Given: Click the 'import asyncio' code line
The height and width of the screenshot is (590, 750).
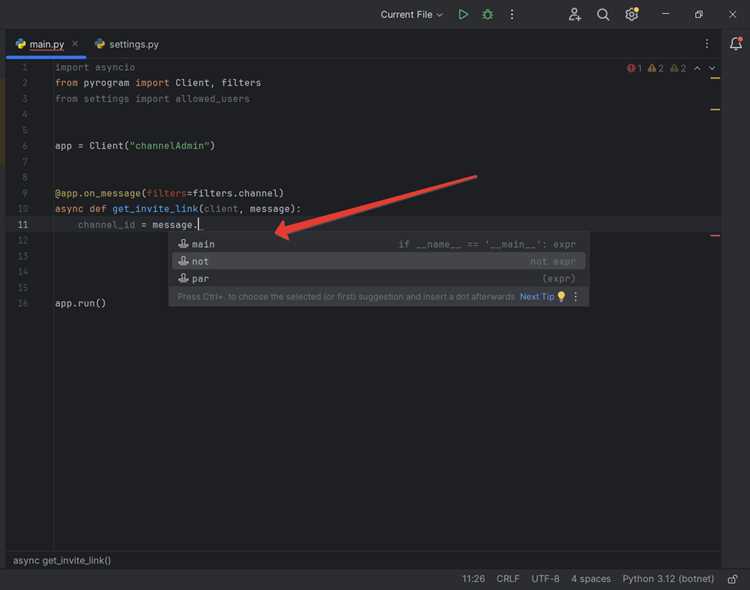Looking at the screenshot, I should [x=95, y=67].
